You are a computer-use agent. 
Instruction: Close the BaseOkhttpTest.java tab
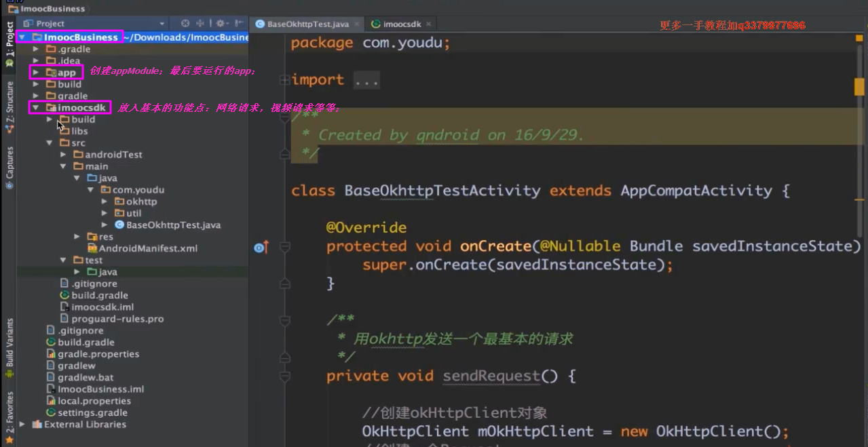tap(357, 24)
